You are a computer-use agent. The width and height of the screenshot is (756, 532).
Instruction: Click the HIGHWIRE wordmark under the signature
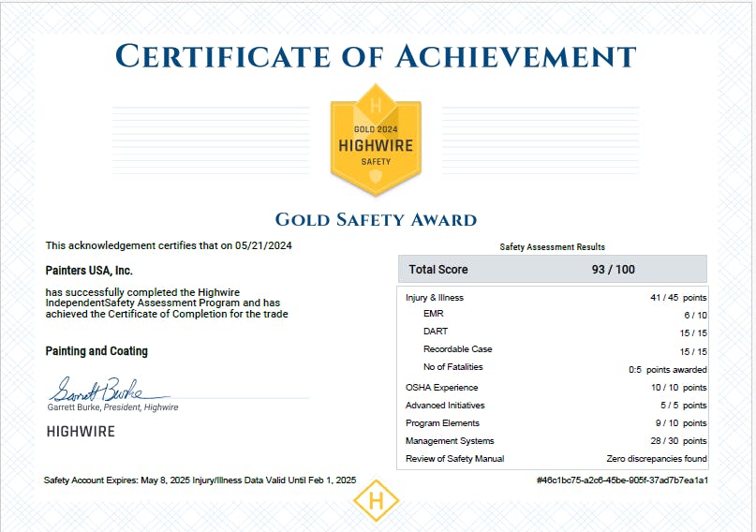click(x=81, y=431)
